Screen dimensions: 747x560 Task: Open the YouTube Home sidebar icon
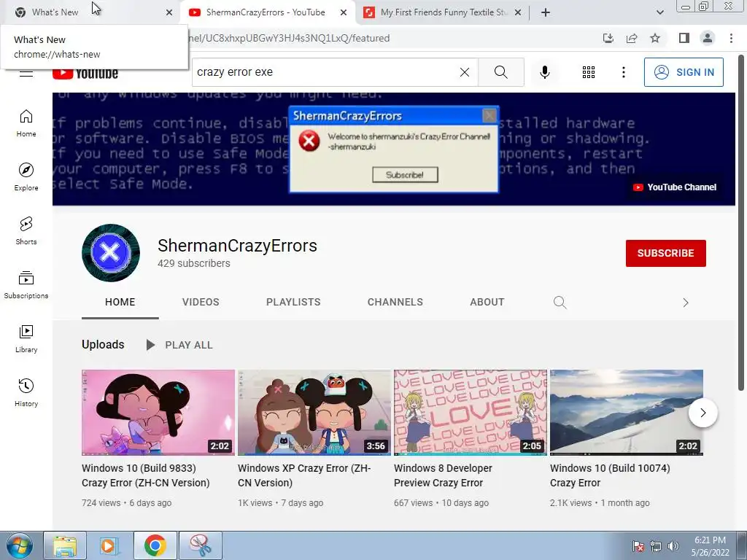tap(26, 122)
